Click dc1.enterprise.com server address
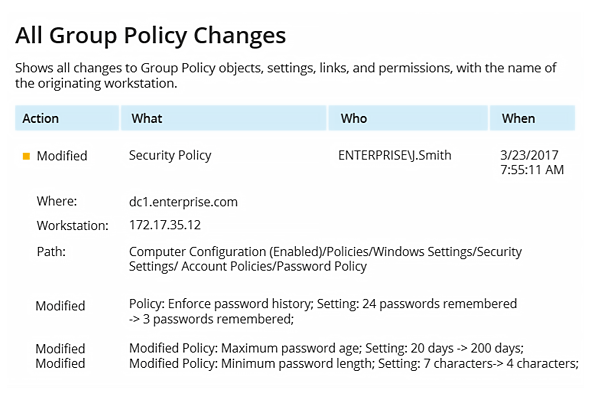The width and height of the screenshot is (590, 395). (183, 202)
